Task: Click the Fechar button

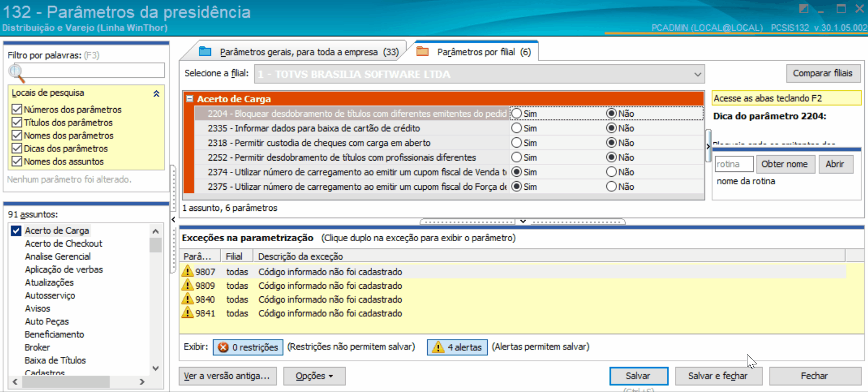Action: coord(814,376)
